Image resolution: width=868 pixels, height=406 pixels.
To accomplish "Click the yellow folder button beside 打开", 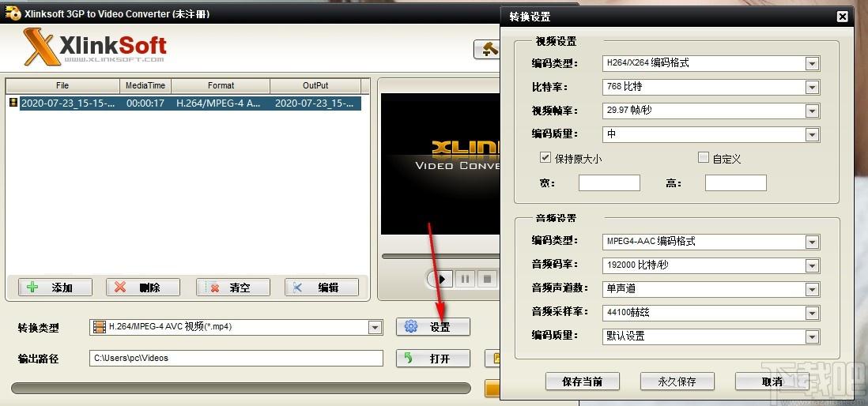I will click(x=492, y=359).
